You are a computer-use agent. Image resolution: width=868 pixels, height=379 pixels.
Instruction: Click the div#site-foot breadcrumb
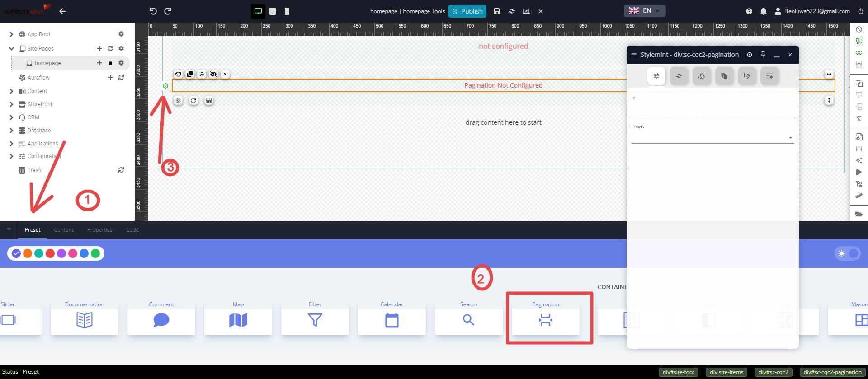point(678,372)
